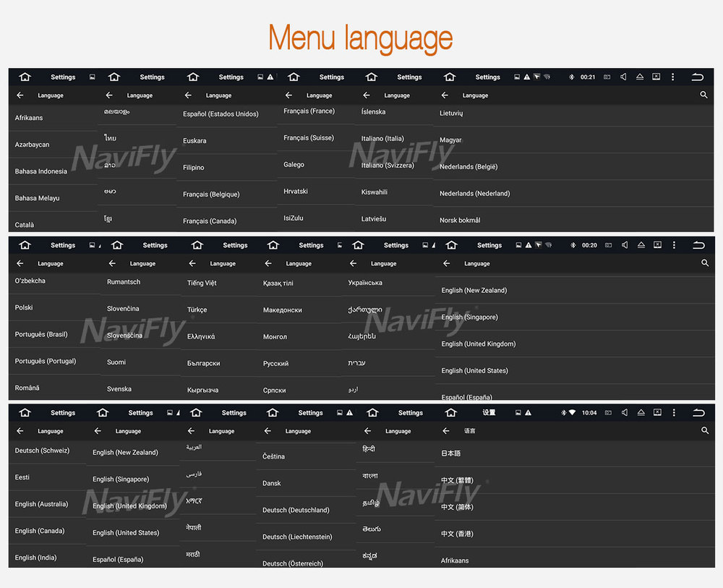Tap the Bluetooth icon beside the 00:20 clock
The height and width of the screenshot is (588, 723).
572,245
